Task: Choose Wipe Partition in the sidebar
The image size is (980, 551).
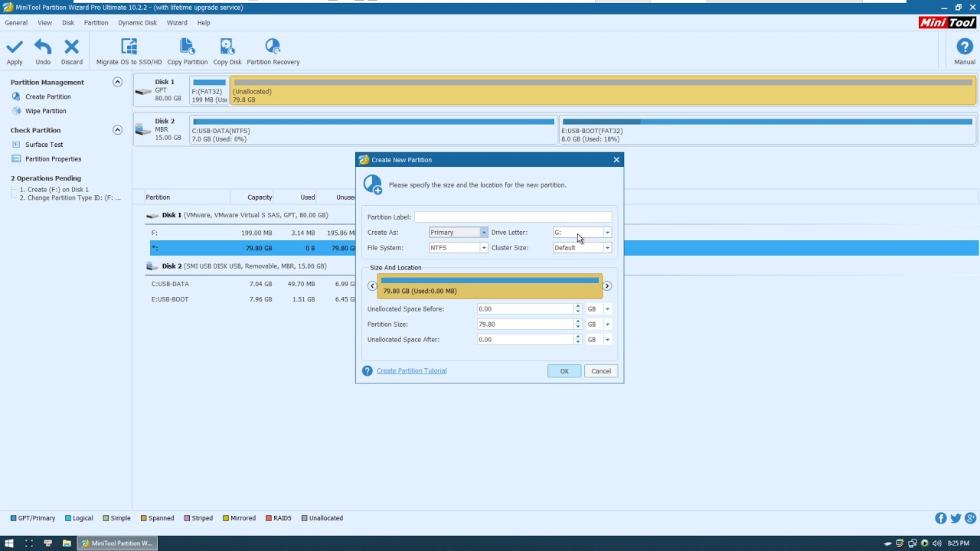Action: click(45, 111)
